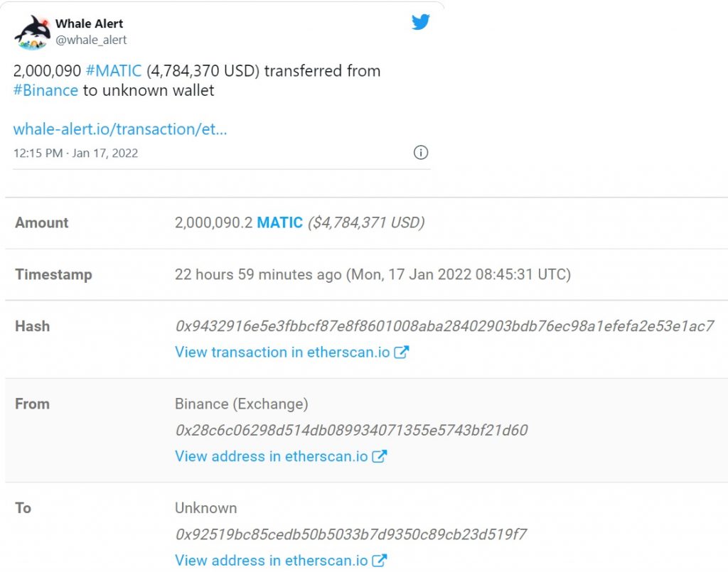Open the #MATIC hashtag
The width and height of the screenshot is (728, 572).
(x=114, y=70)
